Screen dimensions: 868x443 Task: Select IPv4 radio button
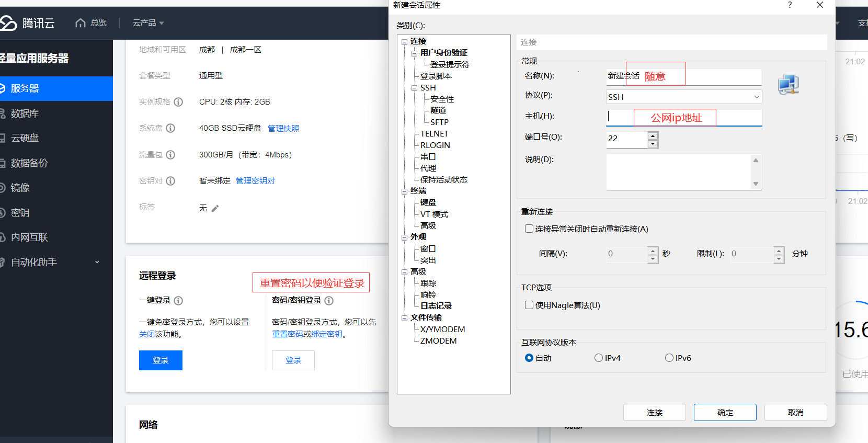click(599, 358)
